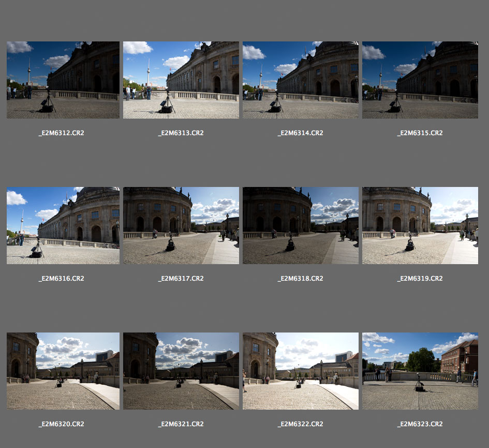Click the _E2M6312.CR2 filename label
The width and height of the screenshot is (489, 448).
pyautogui.click(x=62, y=133)
